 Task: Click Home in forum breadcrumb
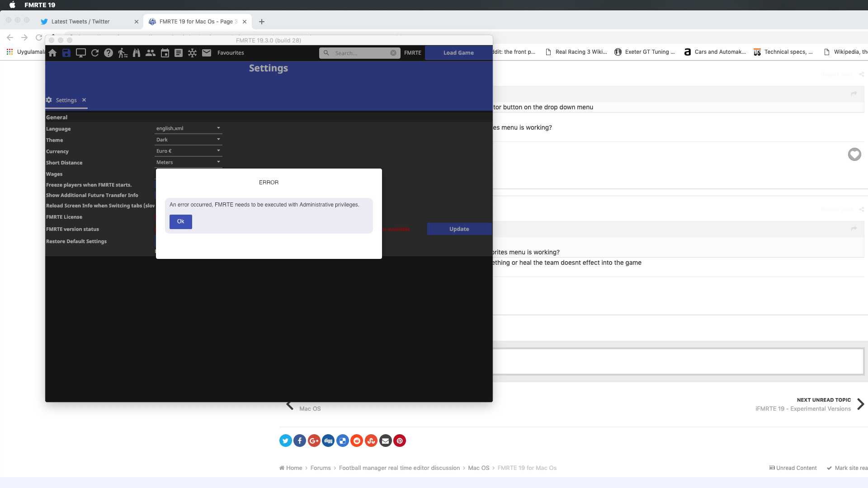[x=291, y=468]
